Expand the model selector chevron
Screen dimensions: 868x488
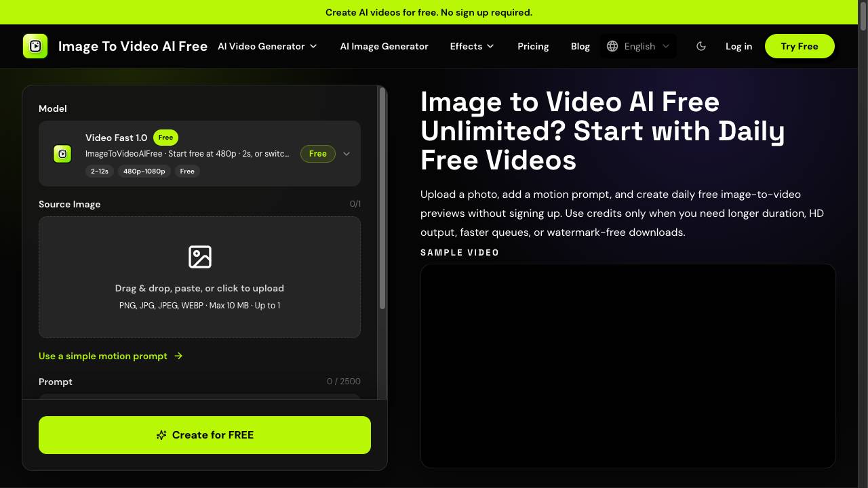(347, 154)
